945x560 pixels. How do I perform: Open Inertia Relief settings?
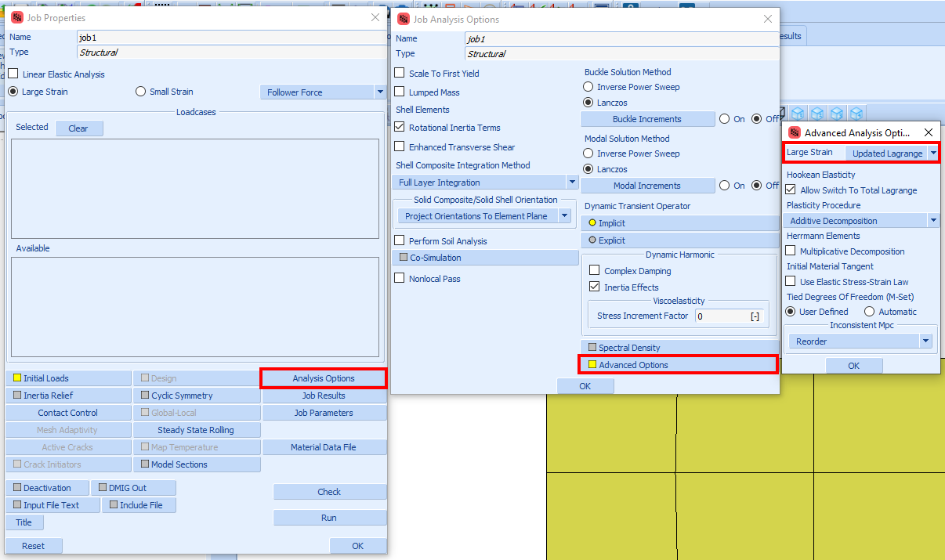[x=68, y=396]
